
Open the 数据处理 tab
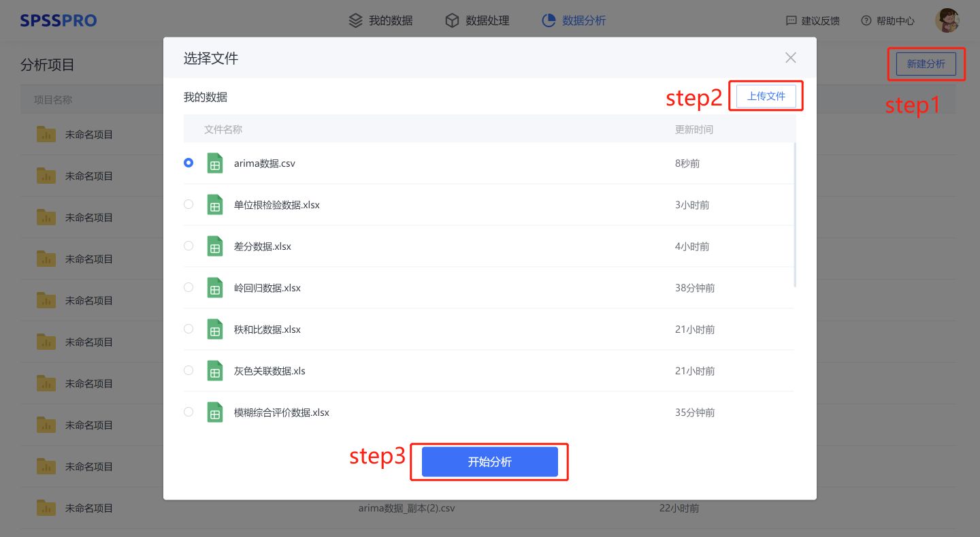pyautogui.click(x=478, y=20)
